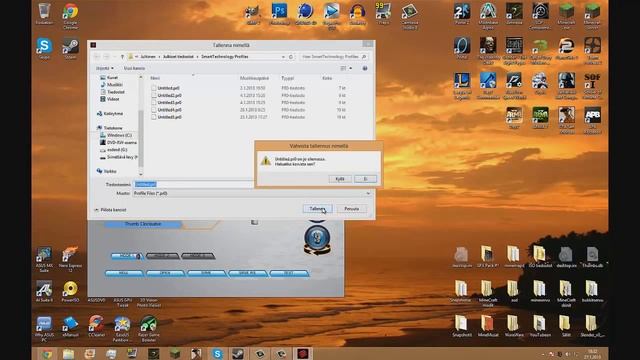Select Verkko in navigation pane
The height and width of the screenshot is (360, 640).
(107, 171)
